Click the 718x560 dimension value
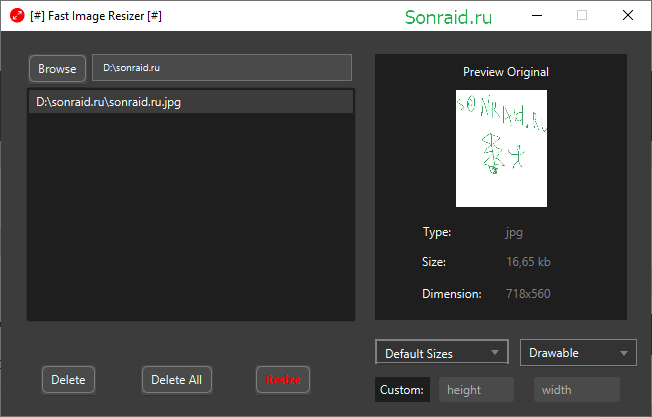This screenshot has width=652, height=417. click(528, 294)
